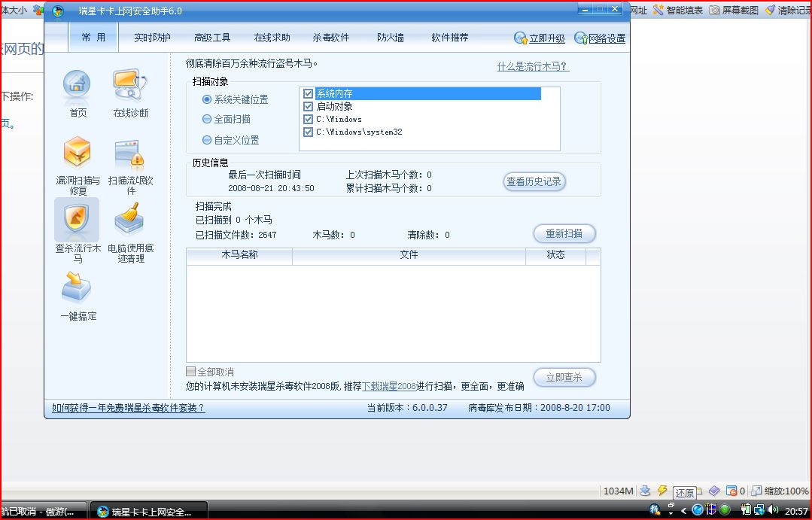Click the browser 智能填表 toolbar icon
Viewport: 812px width, 520px height.
click(658, 9)
